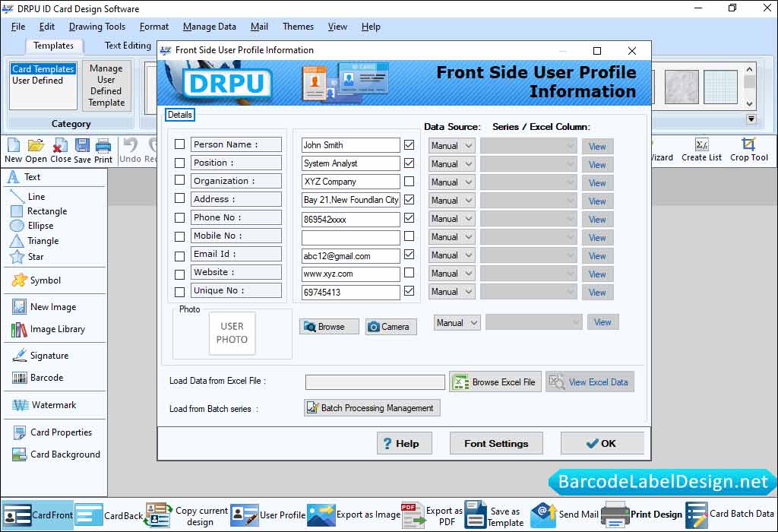Click the New toolbar icon
The width and height of the screenshot is (778, 532).
[x=14, y=150]
